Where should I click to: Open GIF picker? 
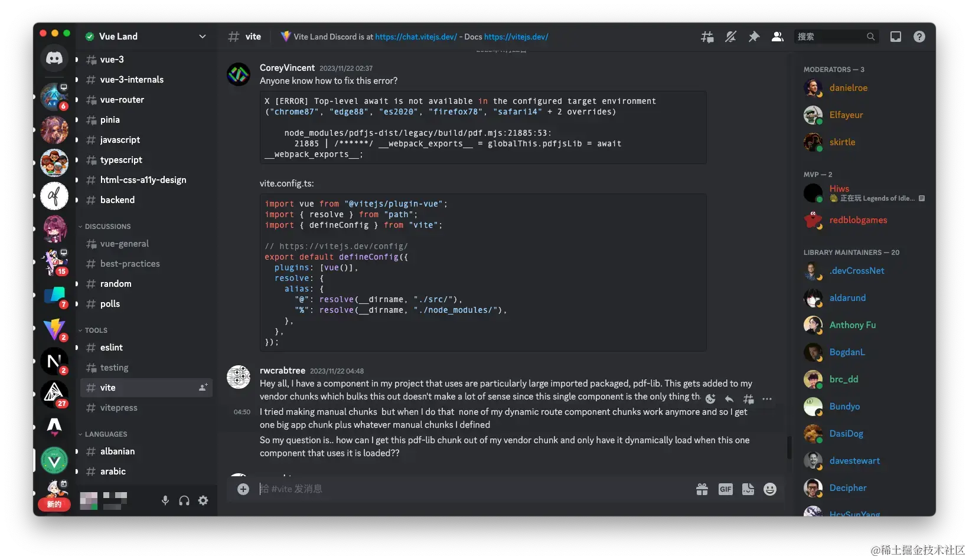pyautogui.click(x=726, y=489)
